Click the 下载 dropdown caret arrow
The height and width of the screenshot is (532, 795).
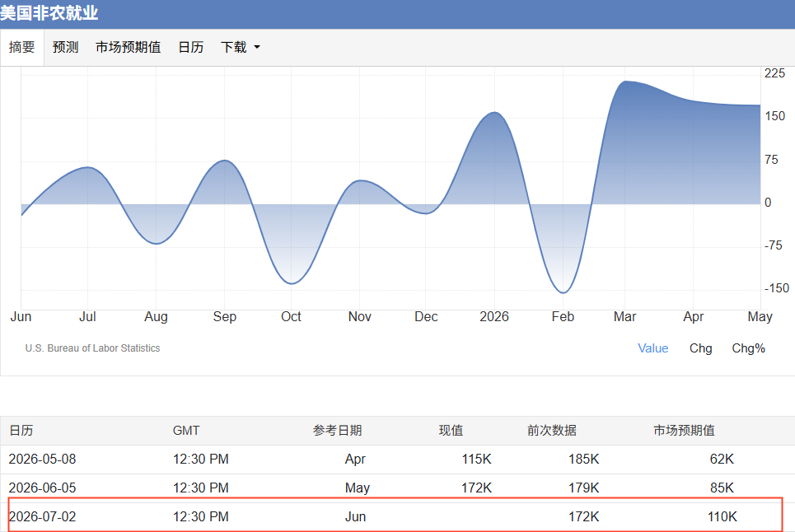tap(256, 47)
